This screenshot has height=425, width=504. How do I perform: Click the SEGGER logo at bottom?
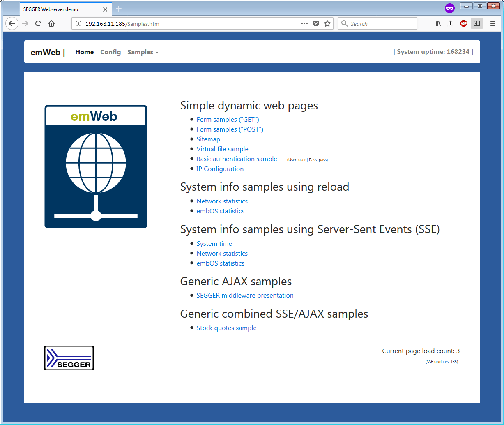[x=69, y=358]
